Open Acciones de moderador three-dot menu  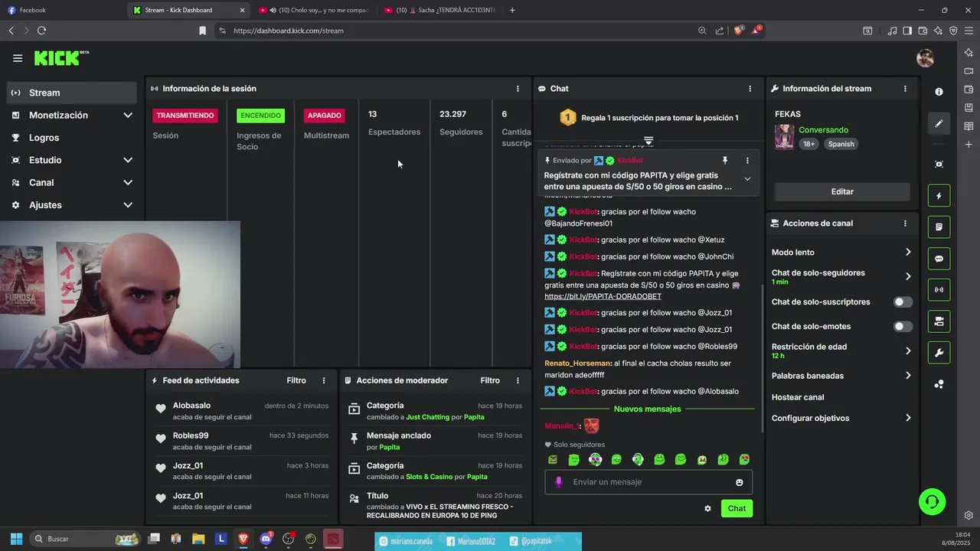pyautogui.click(x=518, y=380)
